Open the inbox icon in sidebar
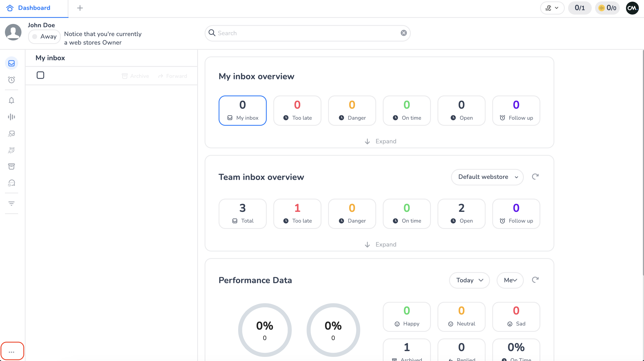Image resolution: width=644 pixels, height=361 pixels. point(12,63)
